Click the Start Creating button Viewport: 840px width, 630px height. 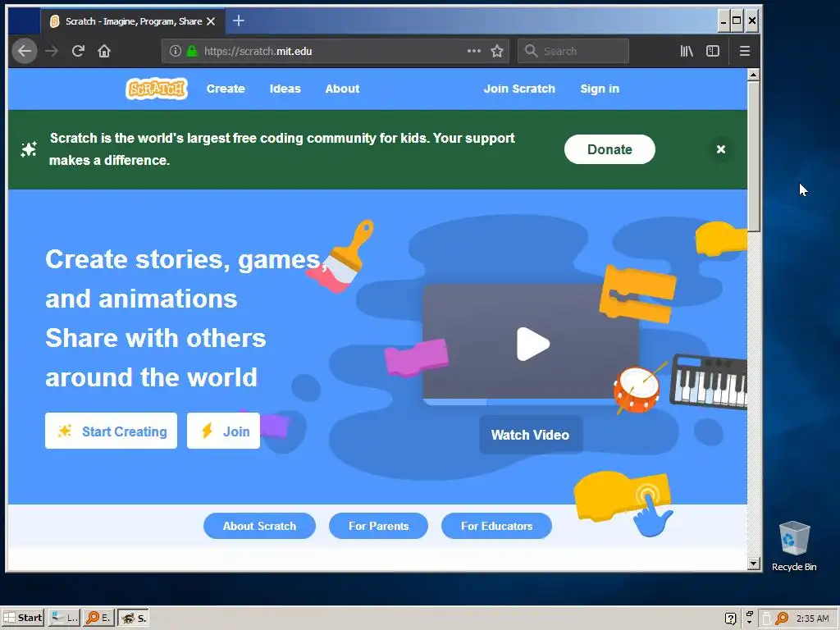(111, 431)
